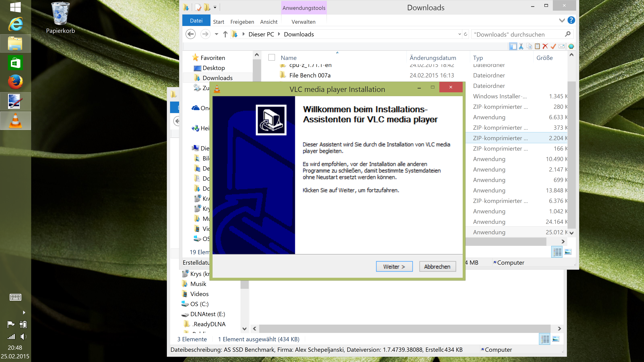Launch Internet Explorer from the taskbar
This screenshot has width=644, height=362.
click(15, 24)
